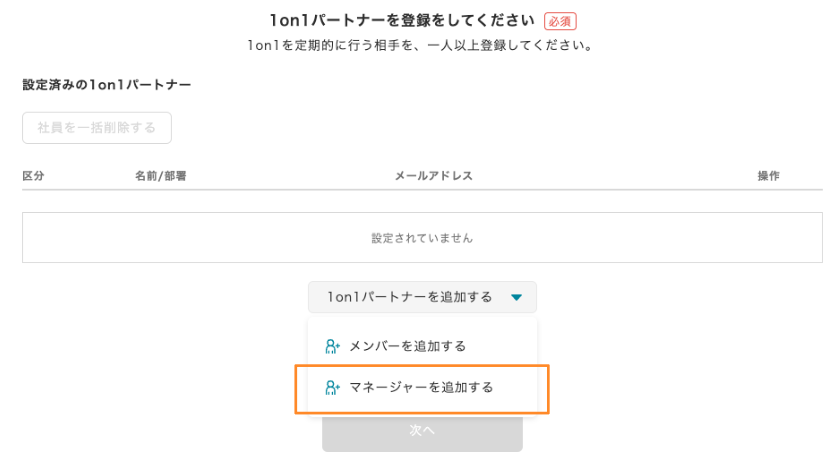Open the 1on1パートナーを追加する dropdown
The width and height of the screenshot is (840, 459).
coord(422,297)
